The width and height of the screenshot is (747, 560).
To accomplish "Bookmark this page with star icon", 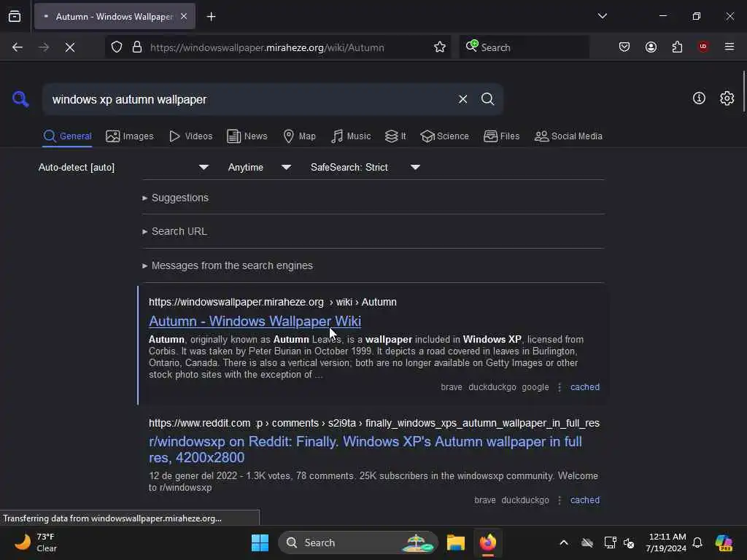I will [x=439, y=47].
